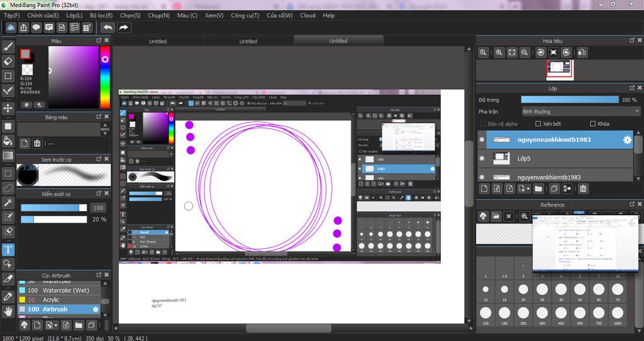Toggle the Bảo vệ alpha checkbox

(483, 124)
